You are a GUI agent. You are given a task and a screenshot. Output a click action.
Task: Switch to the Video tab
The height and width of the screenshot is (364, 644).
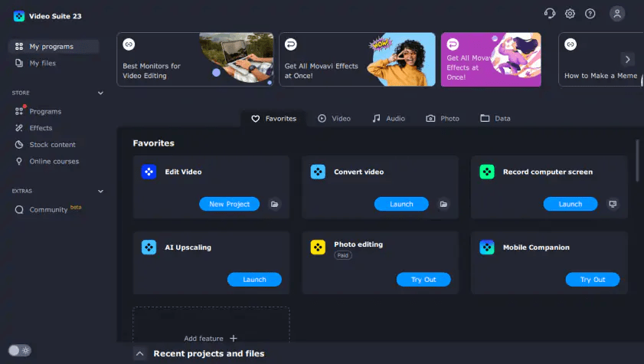[x=335, y=118]
